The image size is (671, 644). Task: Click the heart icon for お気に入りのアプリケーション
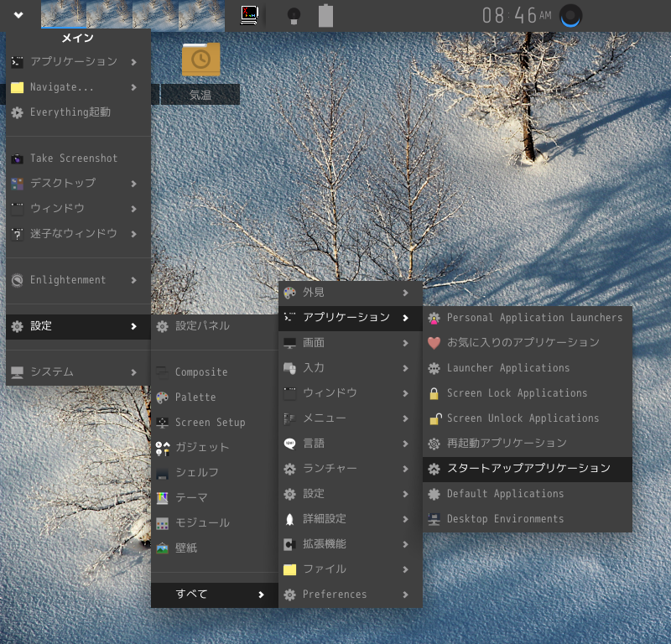coord(434,343)
